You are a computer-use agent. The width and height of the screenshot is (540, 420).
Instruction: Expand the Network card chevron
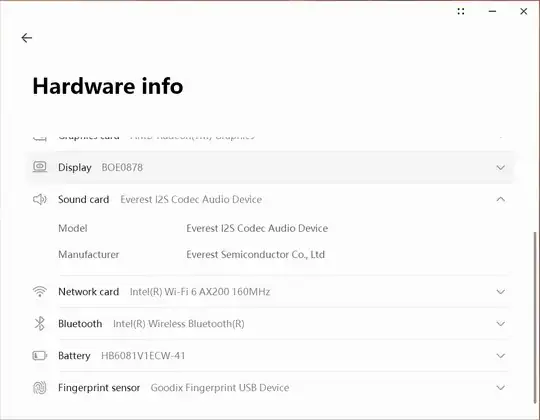pyautogui.click(x=501, y=292)
